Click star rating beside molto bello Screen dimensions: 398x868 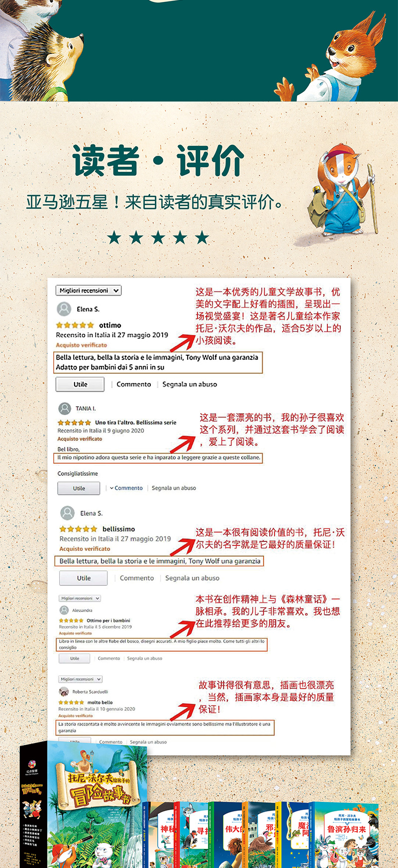tap(71, 703)
